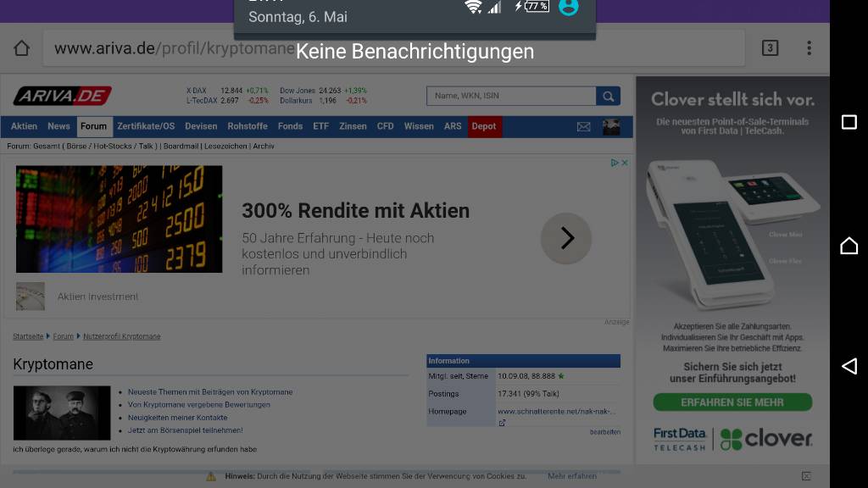Open Von Kryptomane vergebene Bewertungen link
Viewport: 868px width, 488px height.
(x=199, y=405)
